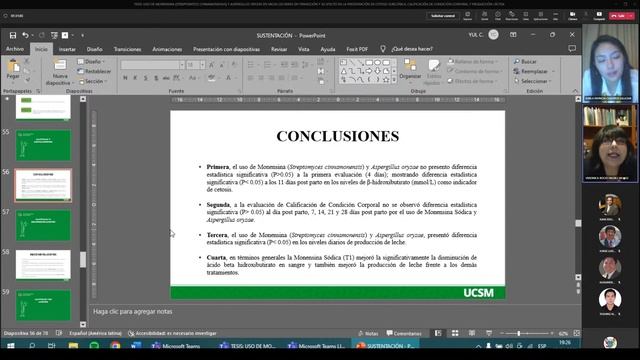This screenshot has width=640, height=360.
Task: Save the presentation with the floppy icon
Action: click(x=13, y=36)
